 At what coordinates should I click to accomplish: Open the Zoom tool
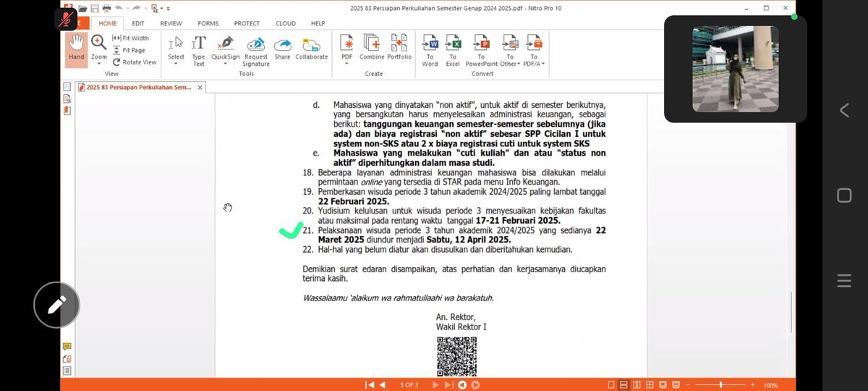click(99, 46)
